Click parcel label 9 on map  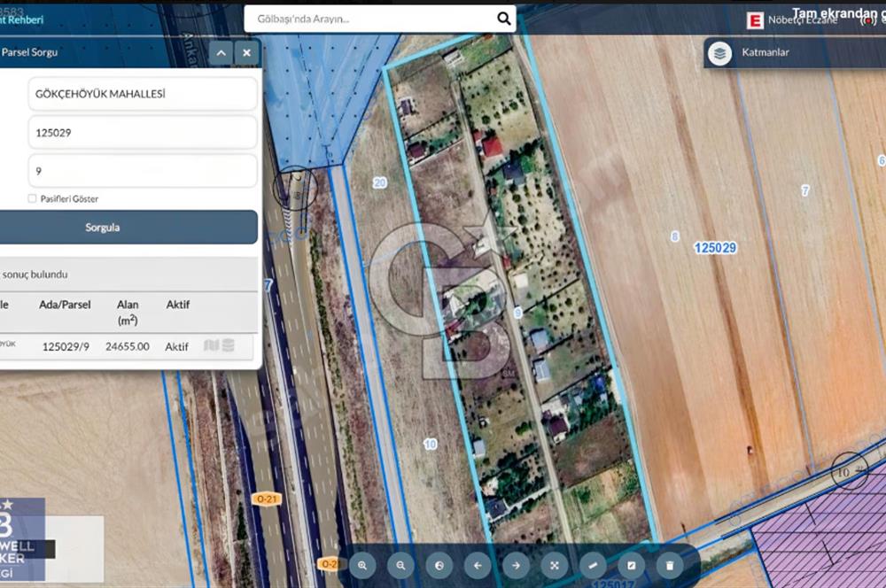(517, 313)
